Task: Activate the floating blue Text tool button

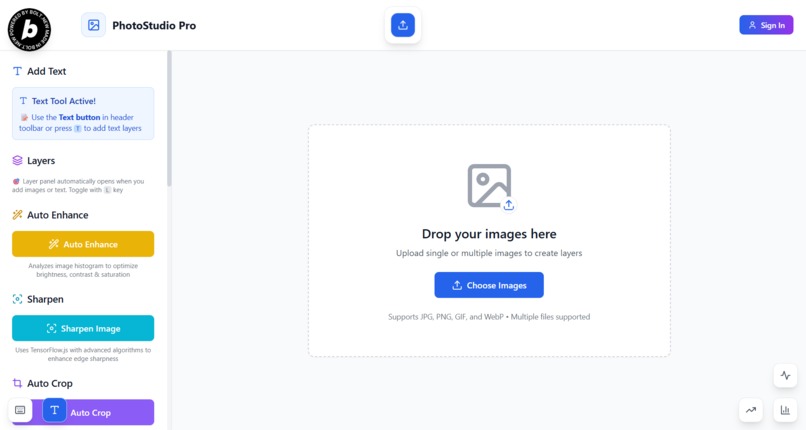Action: point(54,410)
